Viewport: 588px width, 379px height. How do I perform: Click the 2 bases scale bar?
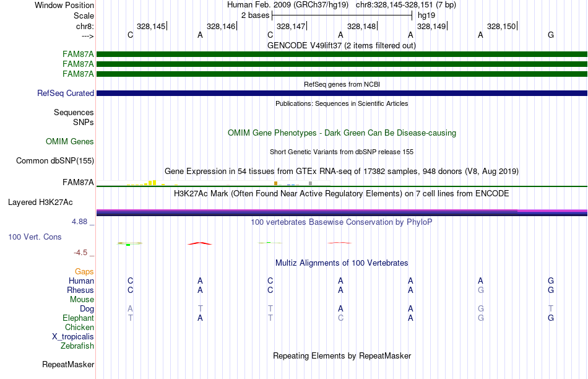(x=342, y=15)
